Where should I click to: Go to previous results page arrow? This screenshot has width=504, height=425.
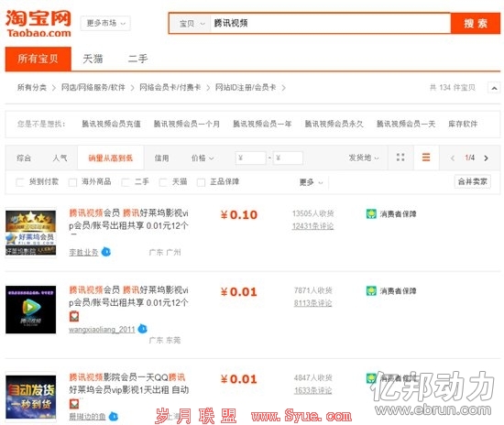pos(453,158)
